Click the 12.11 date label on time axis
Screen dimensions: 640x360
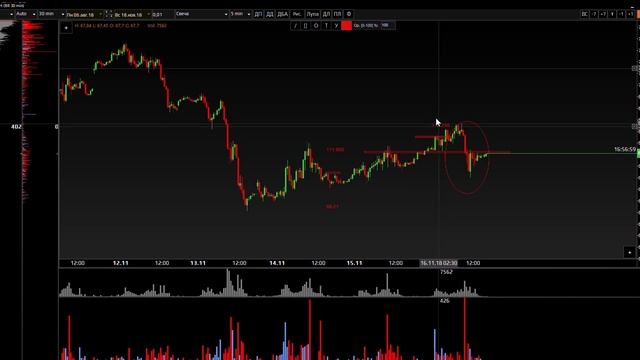point(120,263)
